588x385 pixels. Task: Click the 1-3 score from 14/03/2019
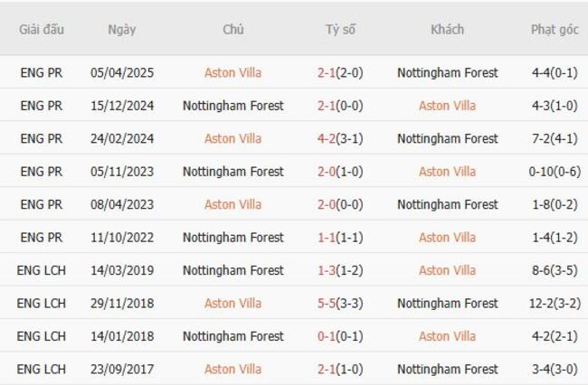(x=327, y=270)
